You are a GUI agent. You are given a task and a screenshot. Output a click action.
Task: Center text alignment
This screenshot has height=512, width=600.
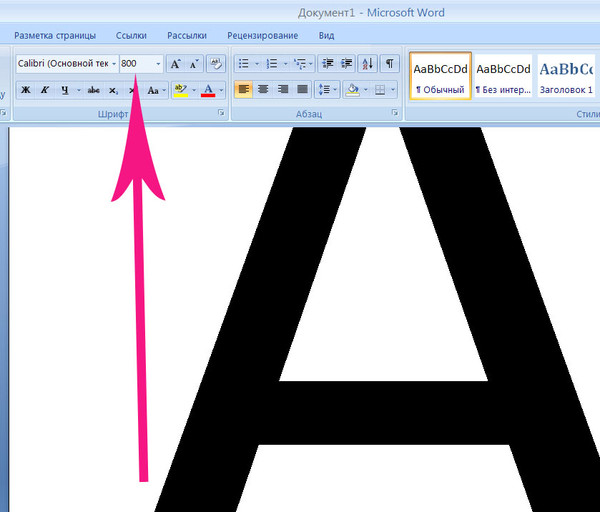(x=263, y=90)
